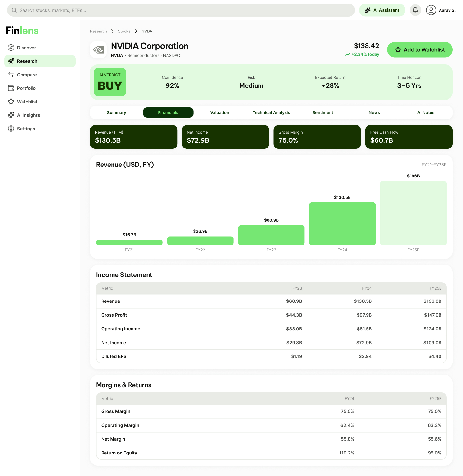Click the FY24 revenue bar
The width and height of the screenshot is (463, 476).
(342, 224)
